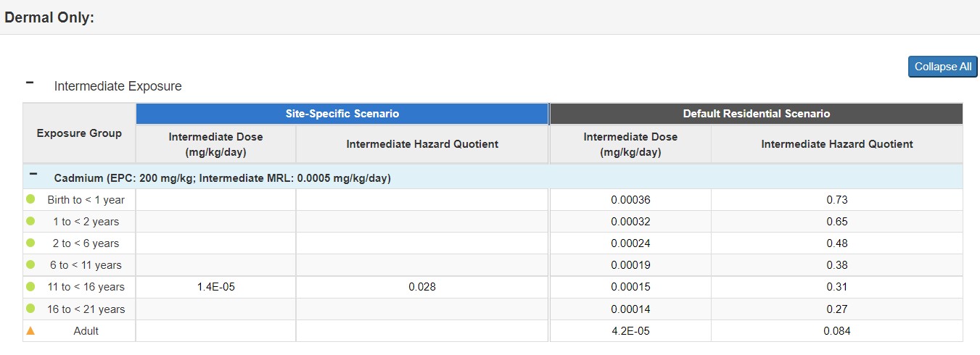This screenshot has width=980, height=355.
Task: Click the Exposure Group column header
Action: coord(79,133)
